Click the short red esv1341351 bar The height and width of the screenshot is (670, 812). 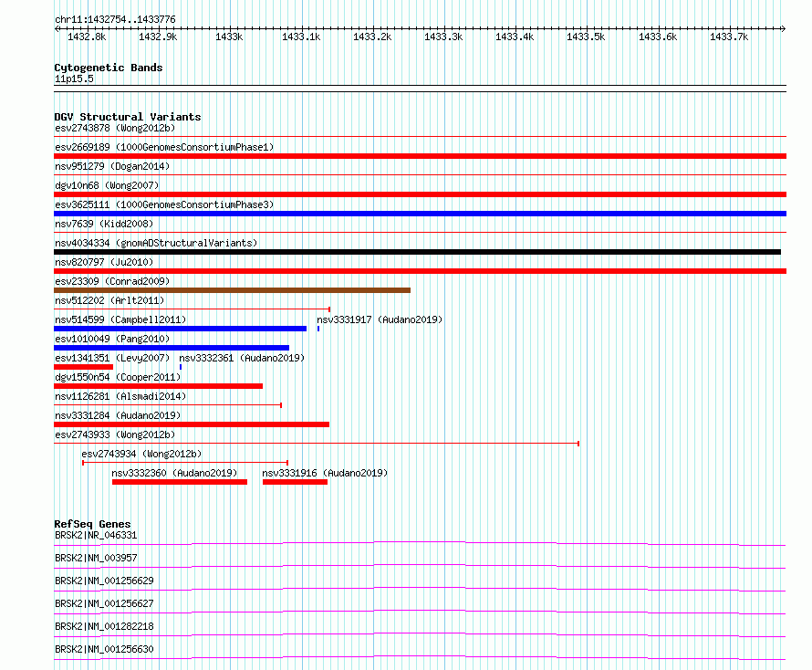click(x=83, y=367)
